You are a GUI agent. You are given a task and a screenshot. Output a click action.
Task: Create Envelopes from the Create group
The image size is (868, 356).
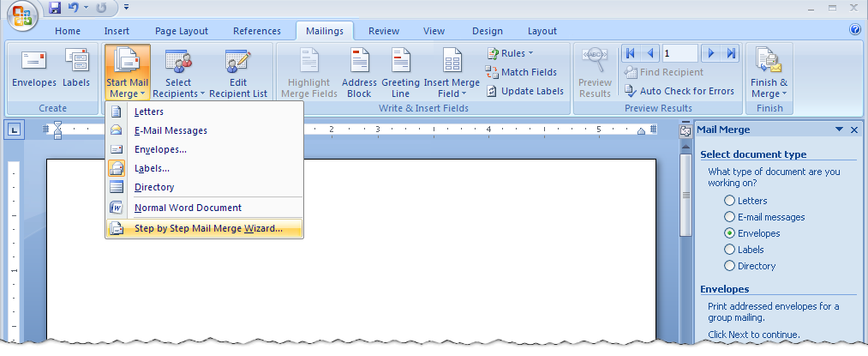point(34,69)
